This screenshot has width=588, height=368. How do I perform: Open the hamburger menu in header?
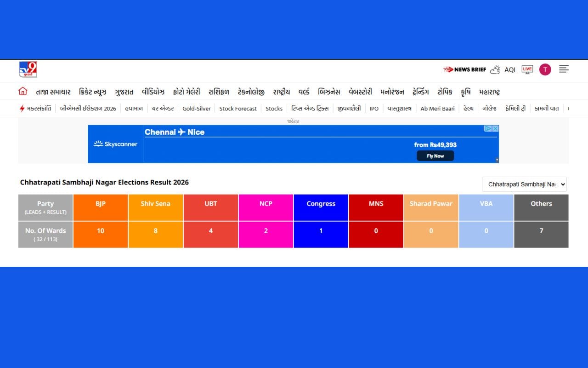(x=564, y=69)
